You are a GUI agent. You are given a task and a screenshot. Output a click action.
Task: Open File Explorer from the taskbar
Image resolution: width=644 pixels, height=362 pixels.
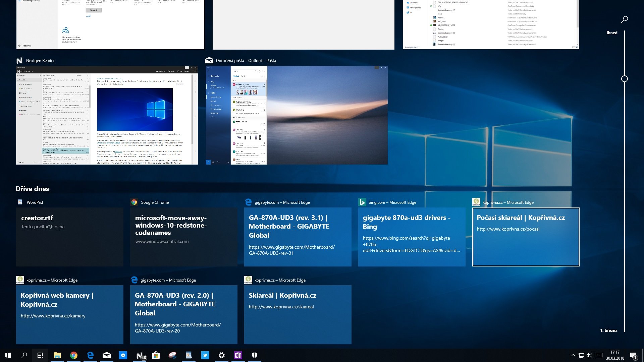(57, 355)
